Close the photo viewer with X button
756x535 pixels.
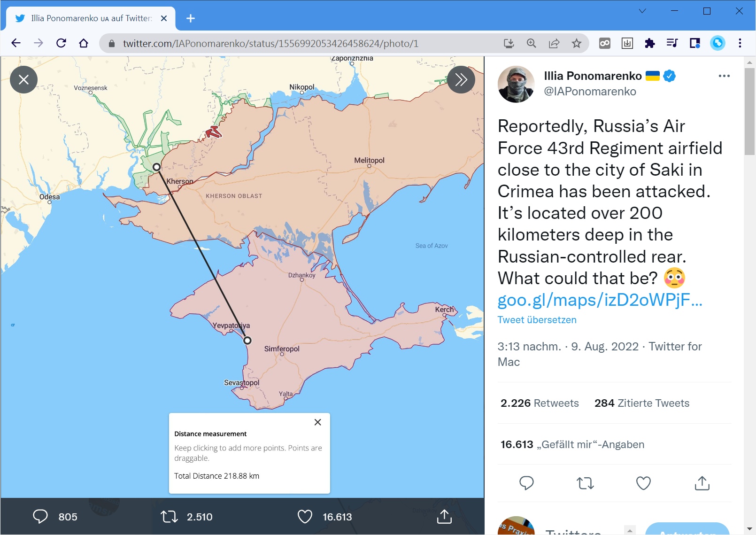pos(23,80)
